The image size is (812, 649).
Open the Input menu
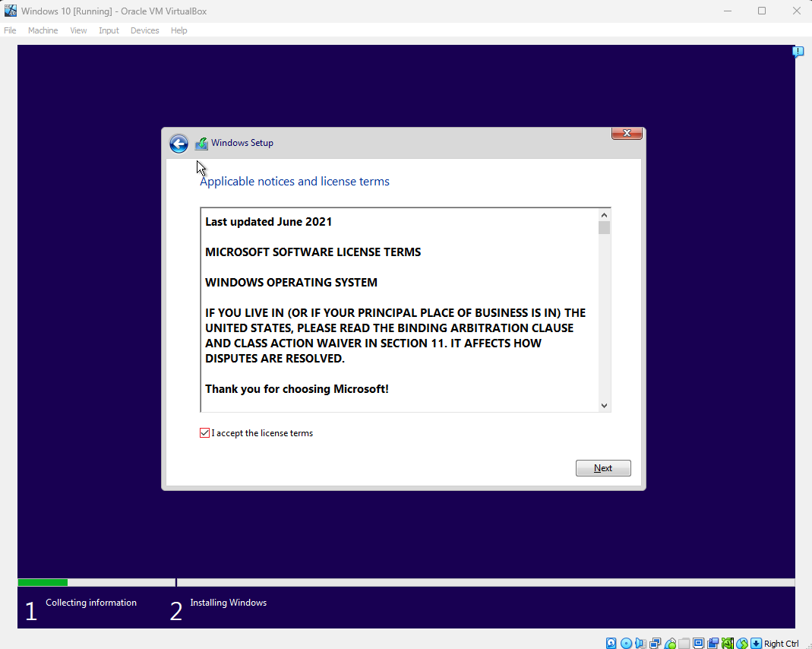coord(109,30)
